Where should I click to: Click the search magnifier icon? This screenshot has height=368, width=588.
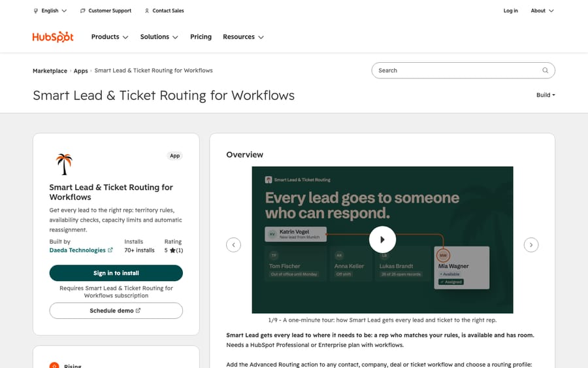(x=546, y=70)
